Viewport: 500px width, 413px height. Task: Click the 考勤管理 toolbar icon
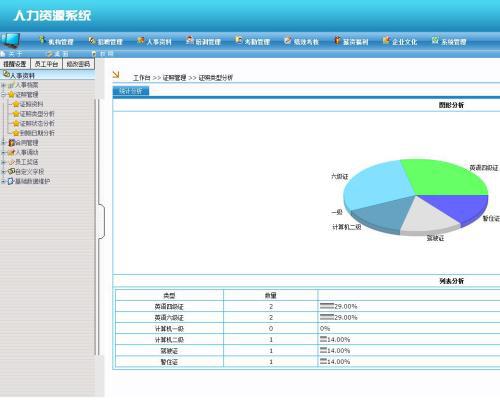click(x=239, y=40)
